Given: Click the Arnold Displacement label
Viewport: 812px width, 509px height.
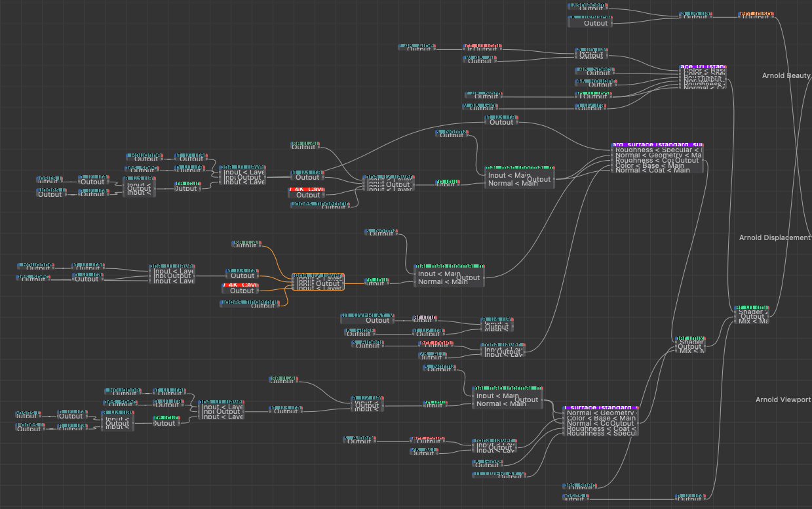Looking at the screenshot, I should pos(775,237).
